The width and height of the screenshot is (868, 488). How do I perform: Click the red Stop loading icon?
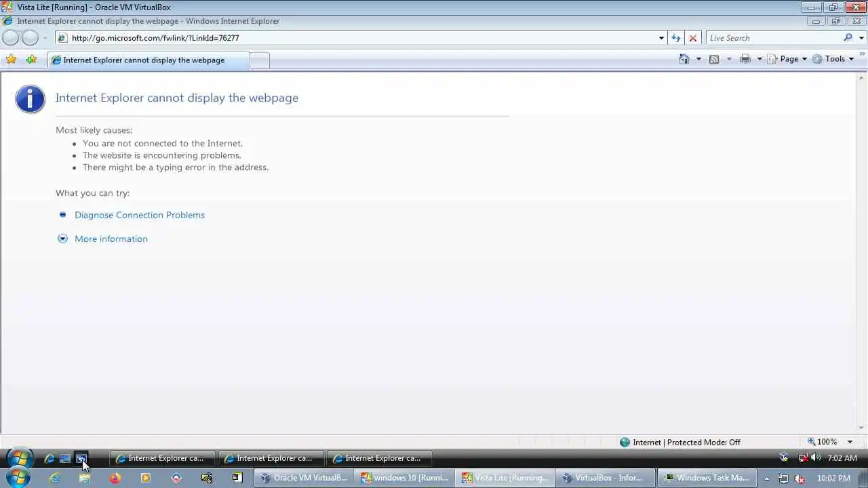click(692, 38)
